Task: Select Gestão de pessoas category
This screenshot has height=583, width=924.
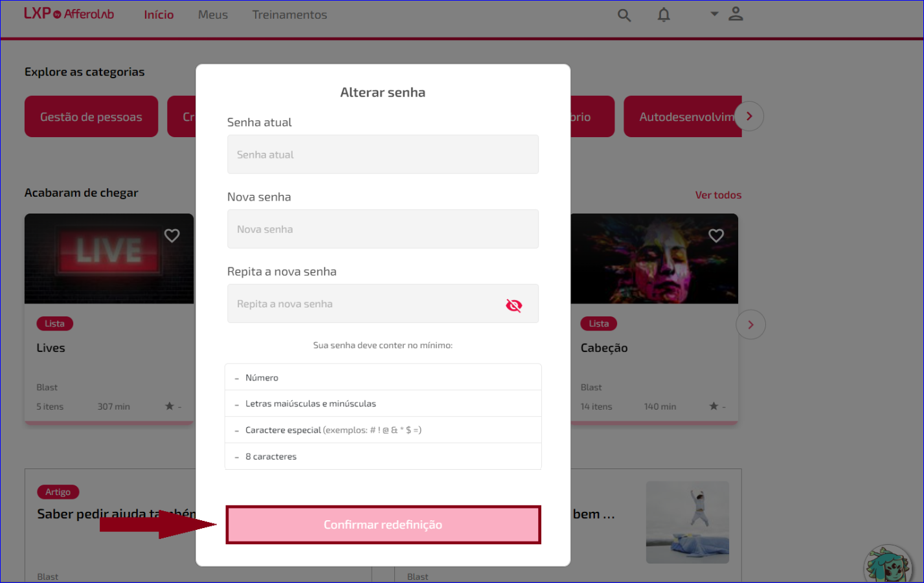Action: [x=91, y=116]
